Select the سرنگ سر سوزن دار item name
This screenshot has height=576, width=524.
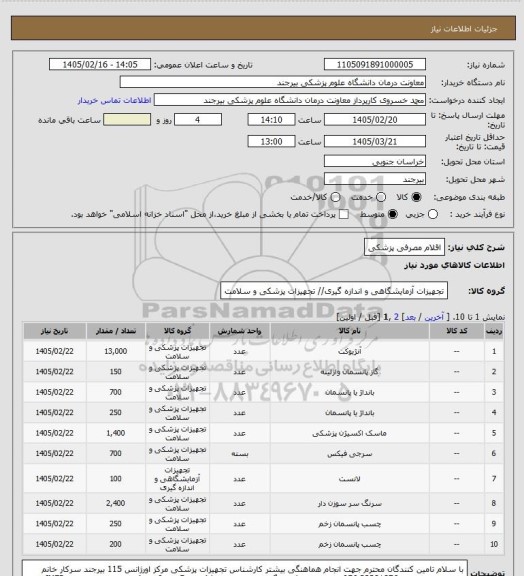[x=349, y=504]
